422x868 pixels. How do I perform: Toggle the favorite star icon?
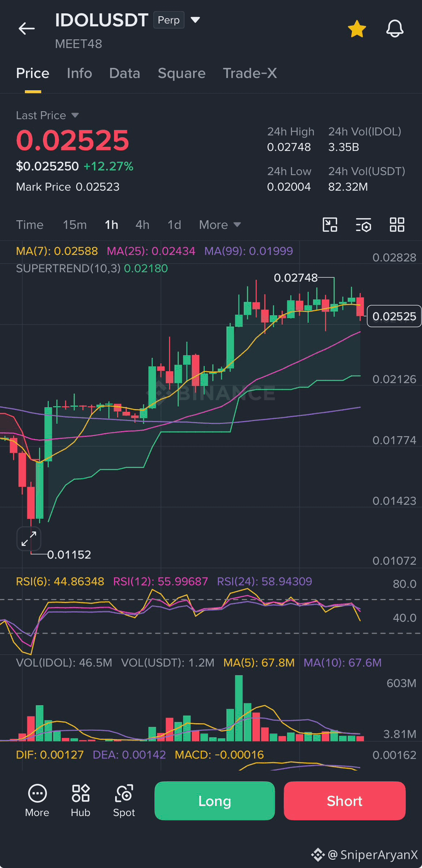tap(357, 29)
